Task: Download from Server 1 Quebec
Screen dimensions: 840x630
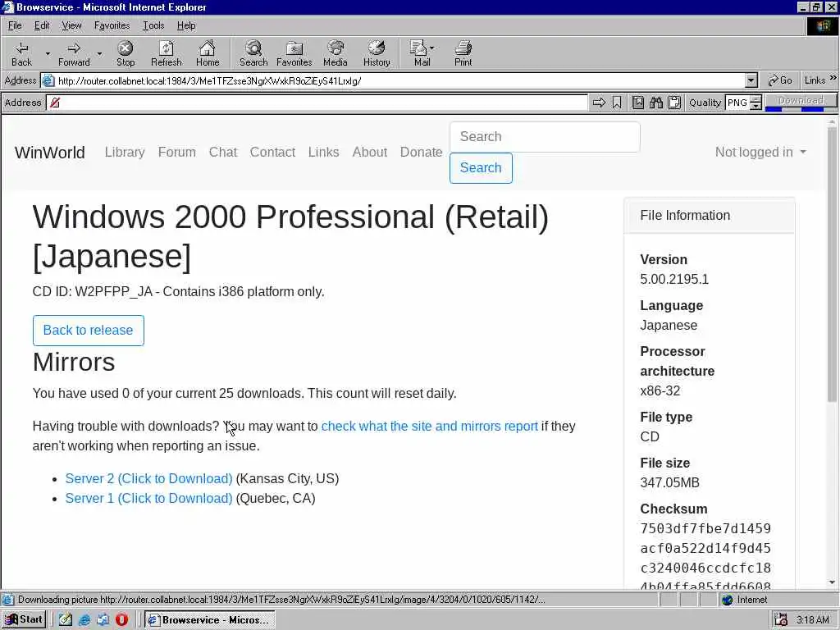Action: [149, 498]
